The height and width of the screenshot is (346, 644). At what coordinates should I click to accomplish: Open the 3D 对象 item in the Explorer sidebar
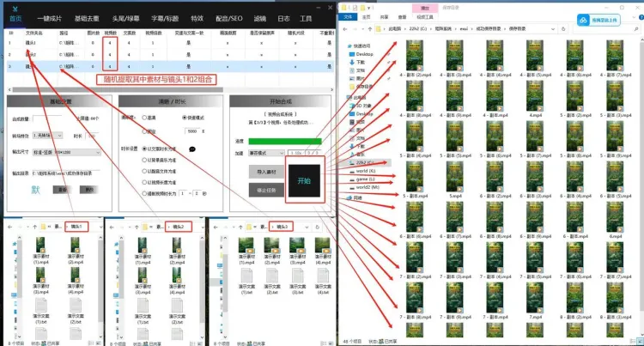pos(360,106)
